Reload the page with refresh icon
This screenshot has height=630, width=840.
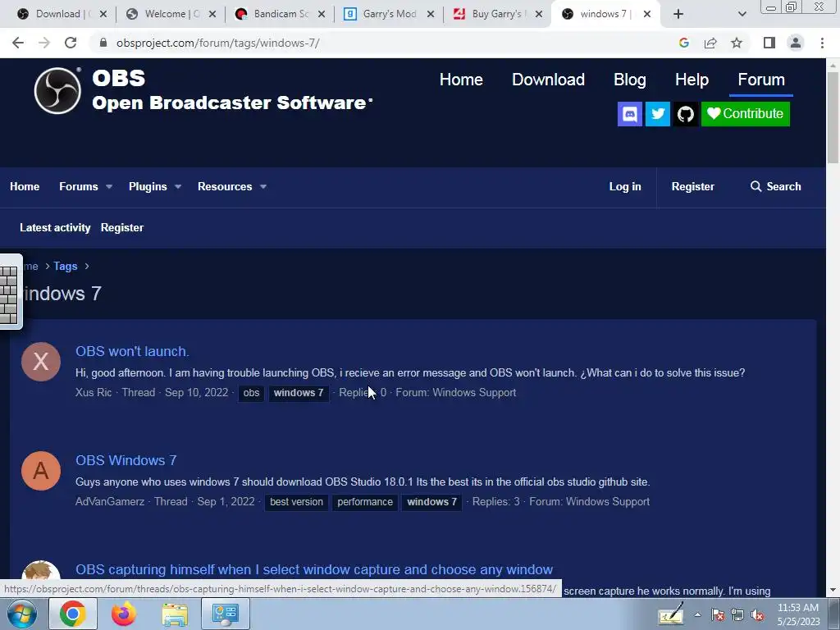(71, 43)
